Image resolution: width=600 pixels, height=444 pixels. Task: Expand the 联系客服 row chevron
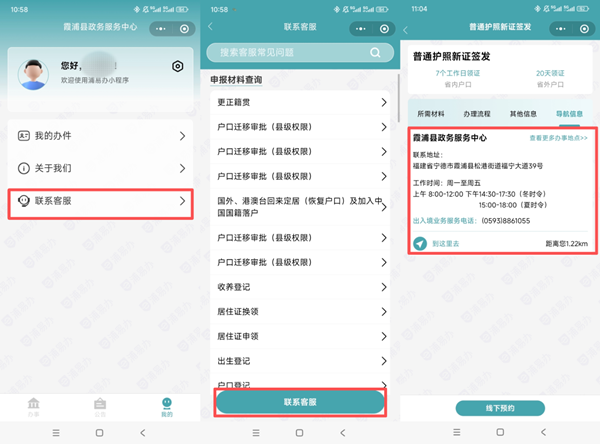pyautogui.click(x=183, y=201)
